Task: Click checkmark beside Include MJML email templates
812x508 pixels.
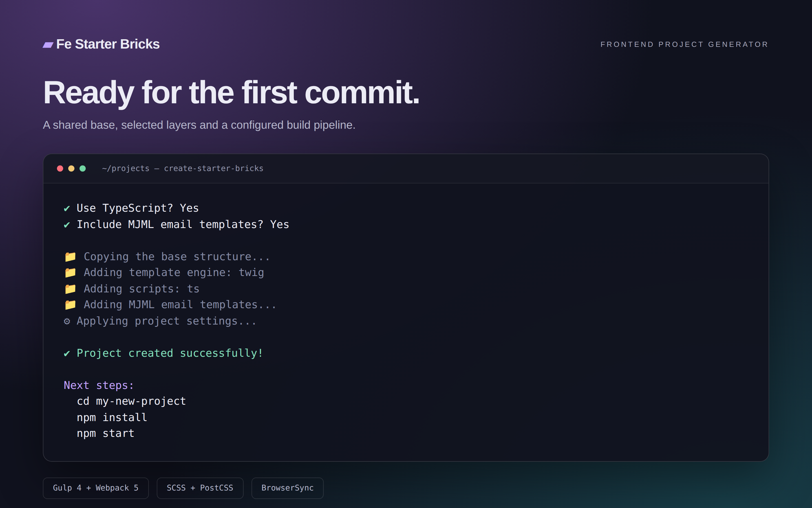Action: pos(67,225)
